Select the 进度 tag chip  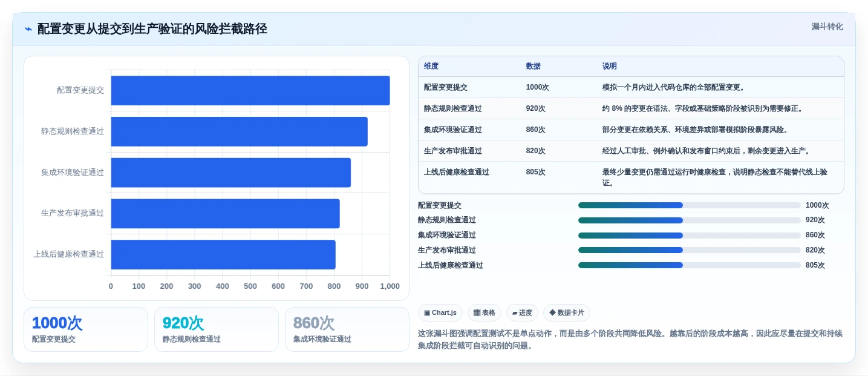tap(522, 312)
